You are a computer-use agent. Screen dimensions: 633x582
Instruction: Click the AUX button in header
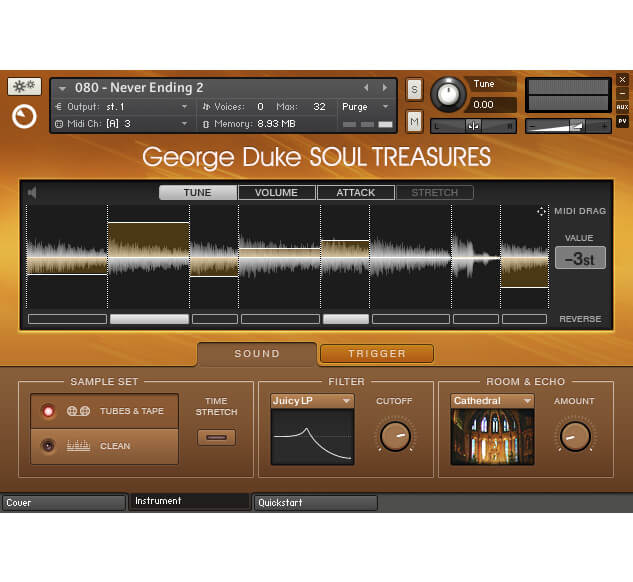coord(622,107)
